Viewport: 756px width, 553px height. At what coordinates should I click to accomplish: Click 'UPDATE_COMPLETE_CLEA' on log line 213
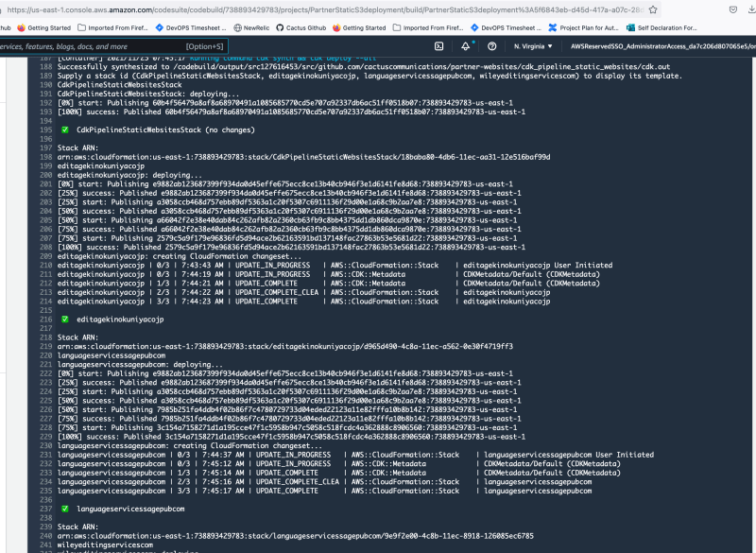pyautogui.click(x=277, y=292)
